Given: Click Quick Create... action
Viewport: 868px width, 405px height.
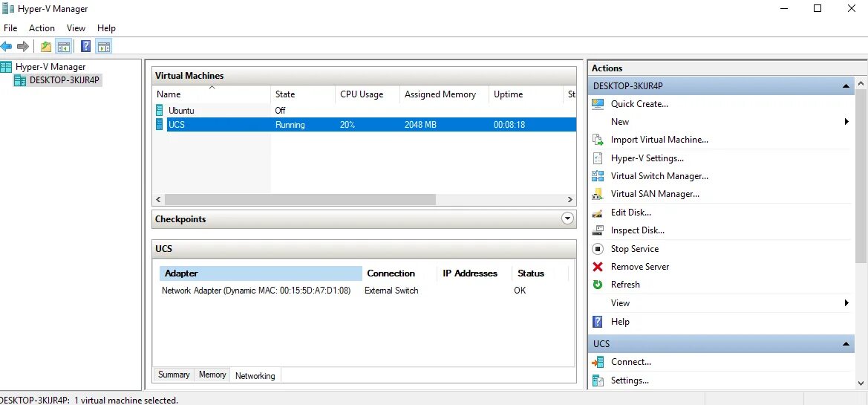Looking at the screenshot, I should 639,103.
